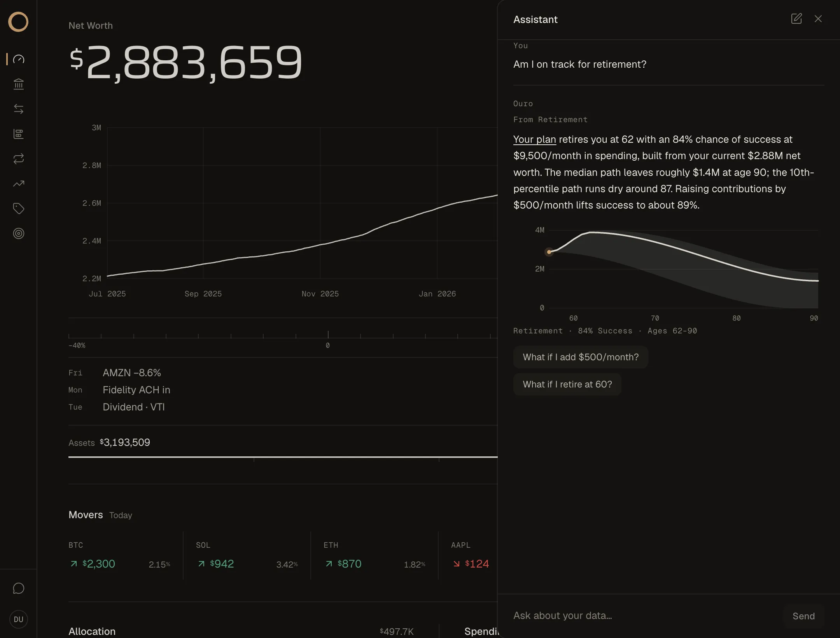Click the ETH up-arrow mover icon
Screen dimensions: 840x638
329,564
